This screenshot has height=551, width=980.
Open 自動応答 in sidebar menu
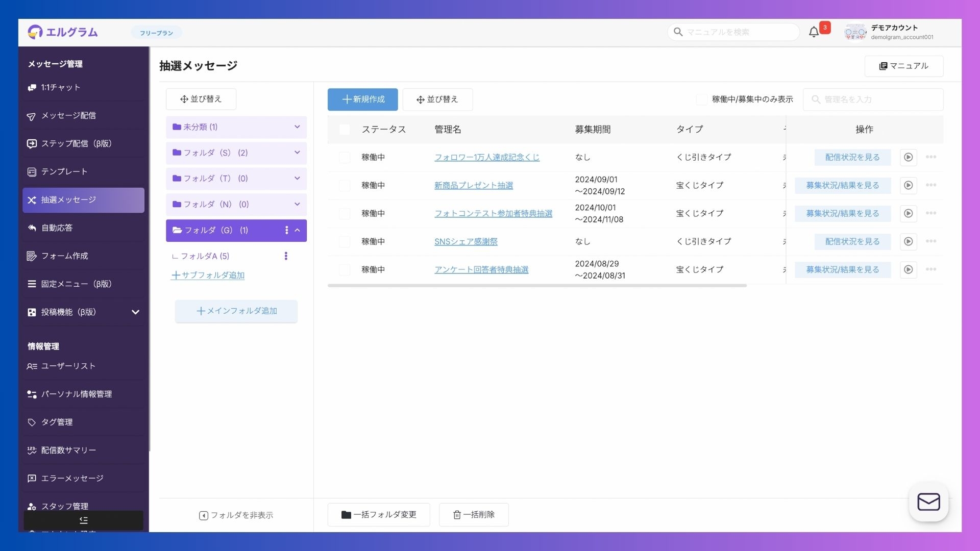point(57,228)
